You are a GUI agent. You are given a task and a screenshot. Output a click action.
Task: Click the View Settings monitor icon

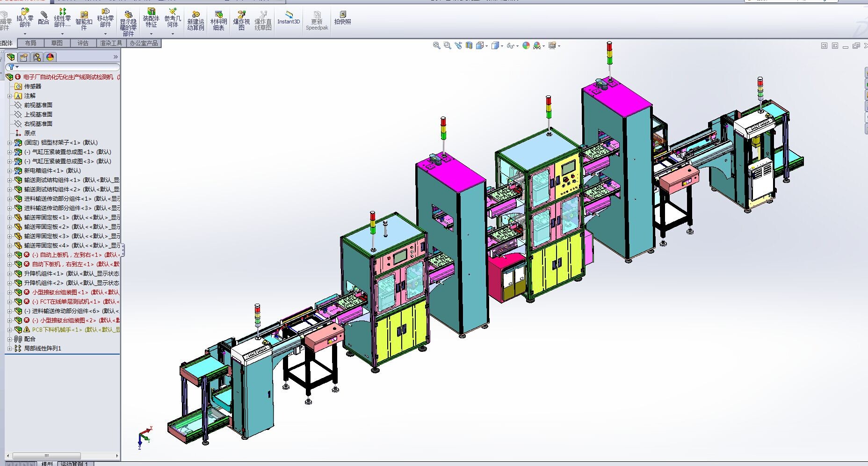(x=552, y=45)
